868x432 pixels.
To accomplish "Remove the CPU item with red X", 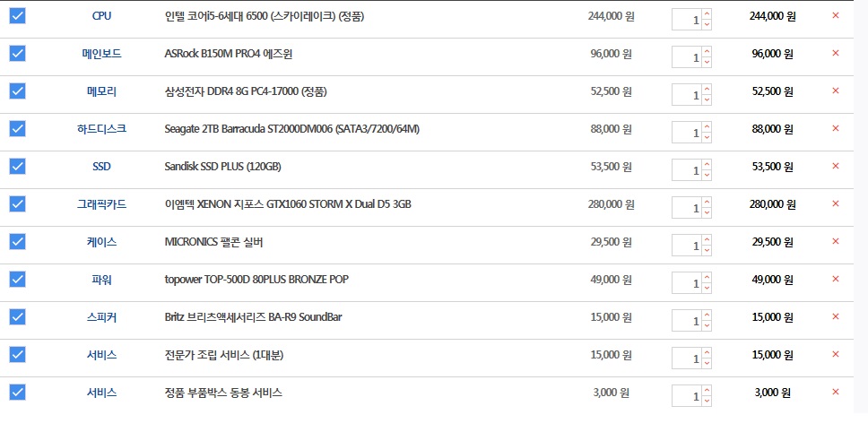I will pos(836,15).
